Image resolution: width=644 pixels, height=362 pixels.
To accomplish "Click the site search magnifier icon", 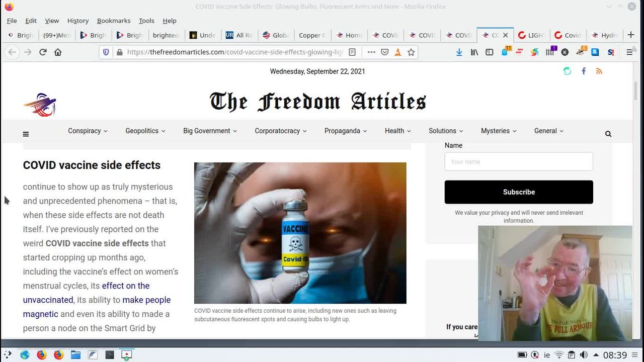I will tap(608, 134).
